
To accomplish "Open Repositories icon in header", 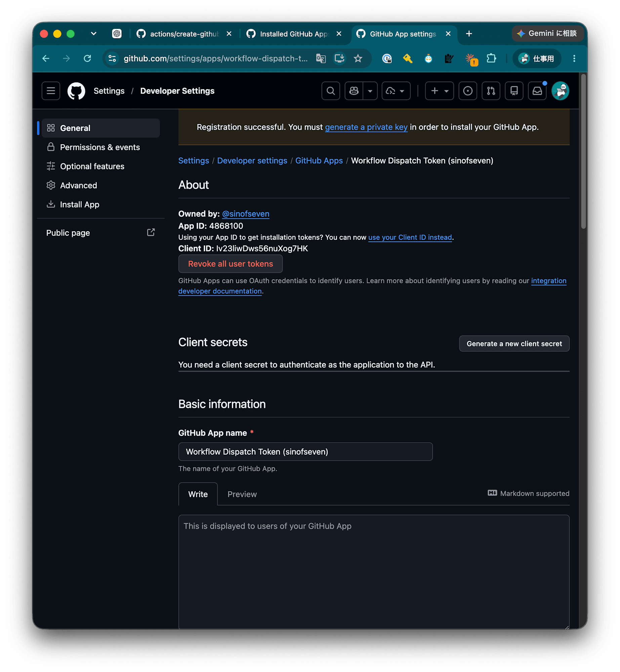I will pyautogui.click(x=513, y=91).
